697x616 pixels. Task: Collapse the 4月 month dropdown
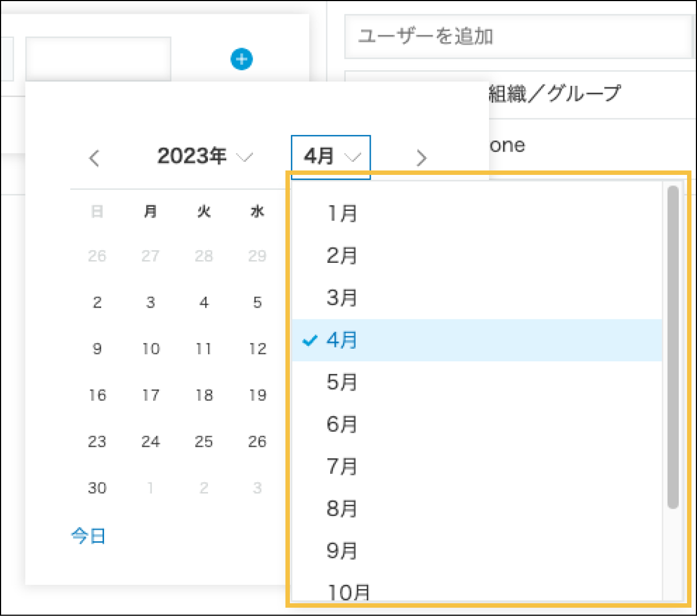(x=331, y=157)
